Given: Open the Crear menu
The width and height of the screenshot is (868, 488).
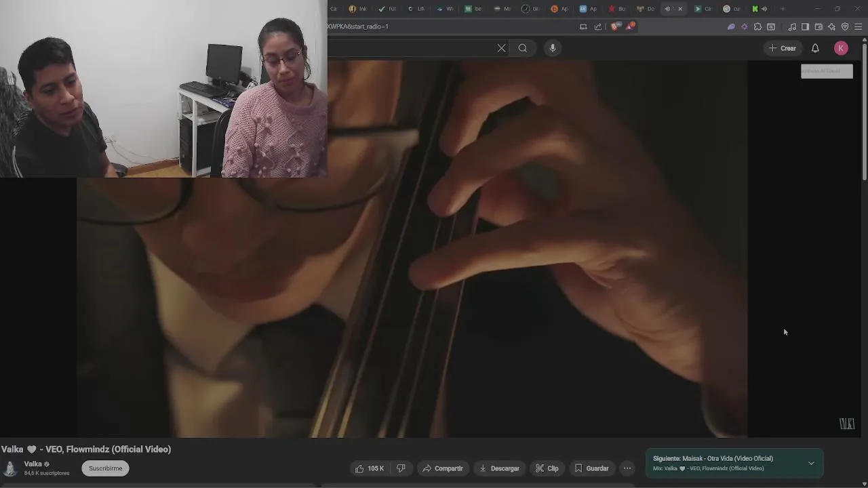Looking at the screenshot, I should pos(783,48).
